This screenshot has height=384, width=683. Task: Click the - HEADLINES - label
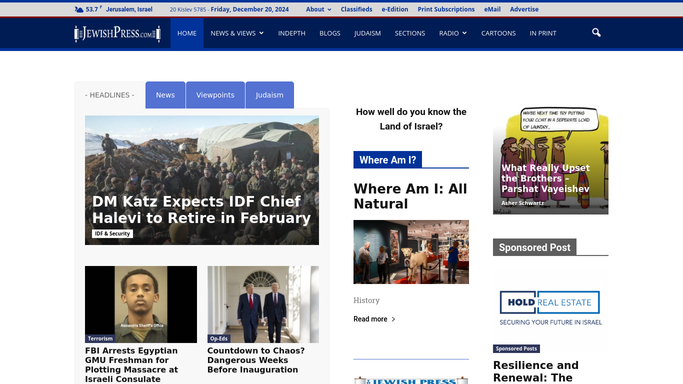click(110, 95)
